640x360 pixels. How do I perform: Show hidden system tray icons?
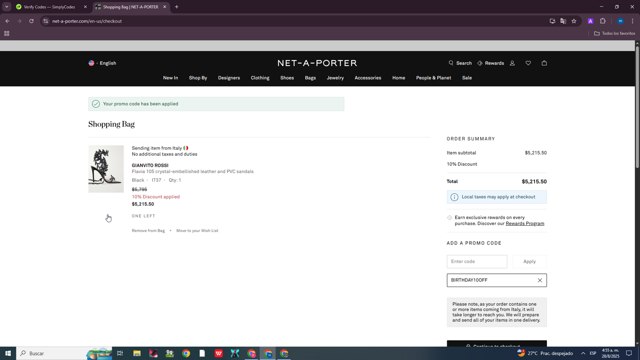pos(583,353)
